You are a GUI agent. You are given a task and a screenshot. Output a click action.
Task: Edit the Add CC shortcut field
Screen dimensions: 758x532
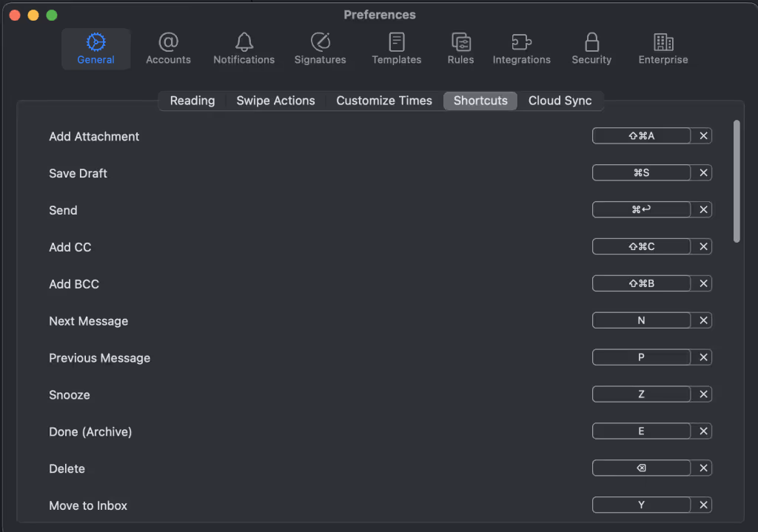point(642,246)
